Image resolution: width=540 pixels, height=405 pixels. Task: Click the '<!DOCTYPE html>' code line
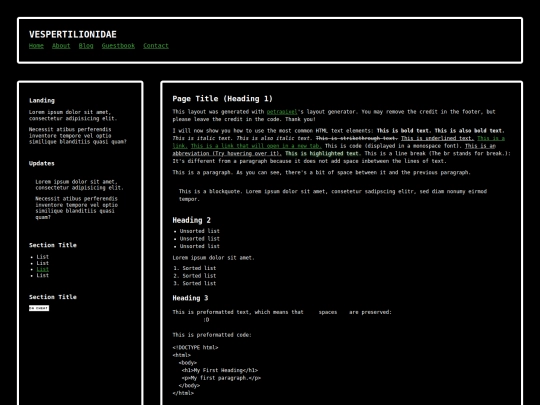195,347
